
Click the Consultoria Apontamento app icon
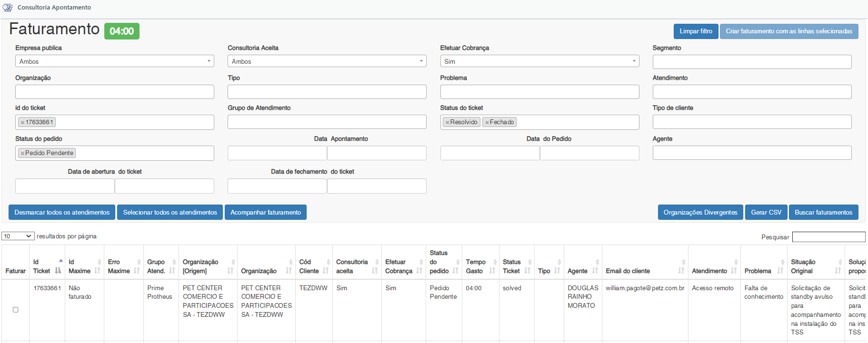[8, 8]
